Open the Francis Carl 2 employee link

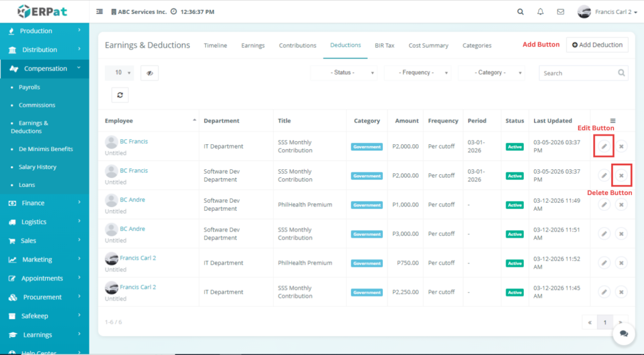(x=138, y=258)
